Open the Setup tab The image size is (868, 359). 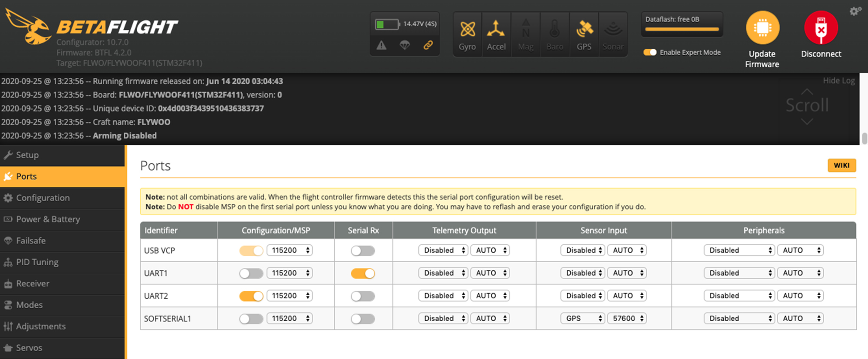tap(62, 155)
